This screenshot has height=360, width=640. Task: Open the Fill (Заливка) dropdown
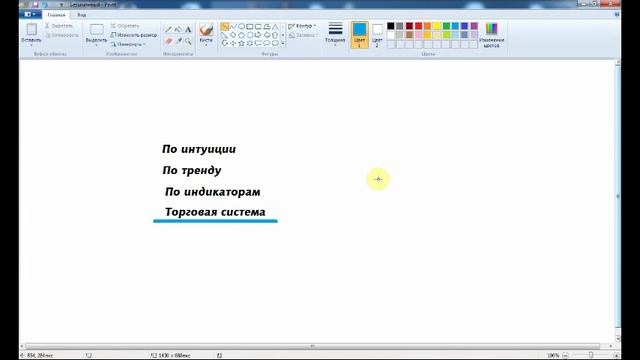[x=302, y=36]
